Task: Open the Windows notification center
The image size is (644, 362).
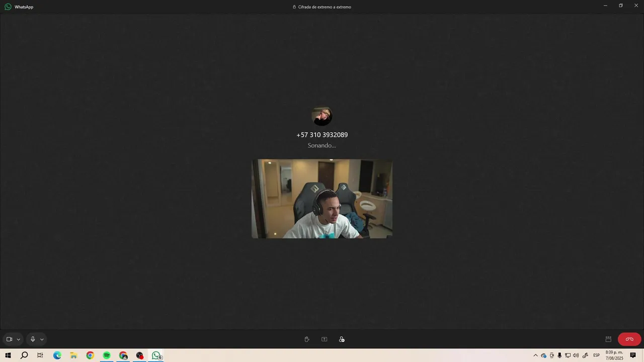Action: (x=633, y=355)
